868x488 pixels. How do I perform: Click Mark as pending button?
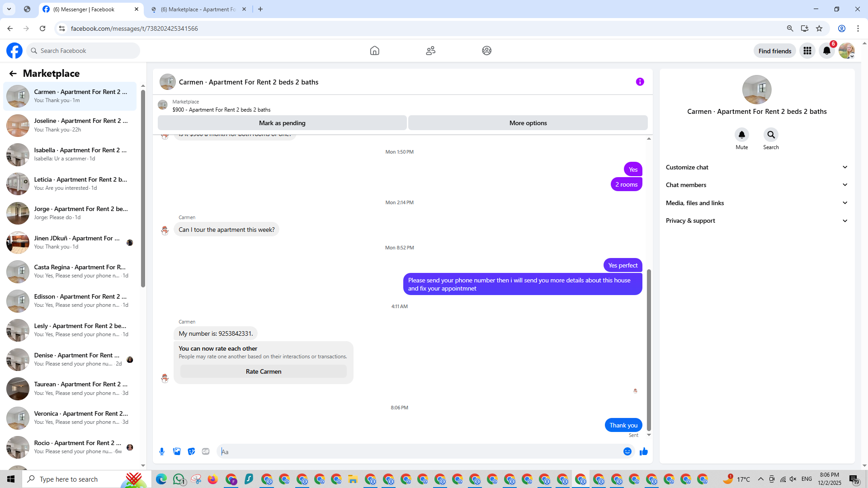pos(282,123)
